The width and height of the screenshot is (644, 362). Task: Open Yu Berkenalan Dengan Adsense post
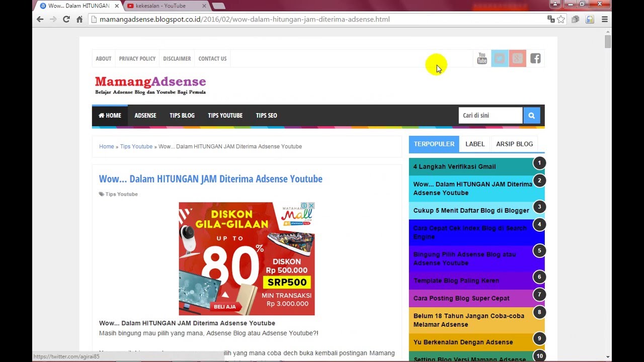(463, 342)
